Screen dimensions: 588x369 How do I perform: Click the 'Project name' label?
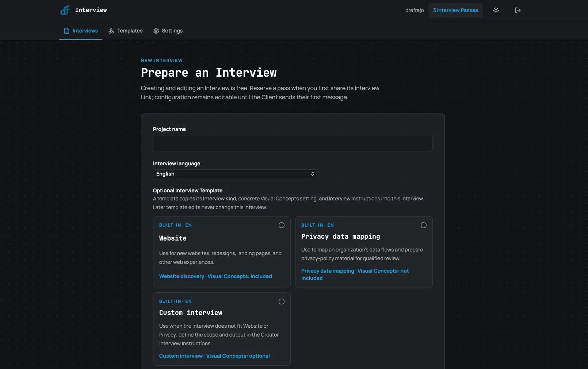[x=169, y=129]
